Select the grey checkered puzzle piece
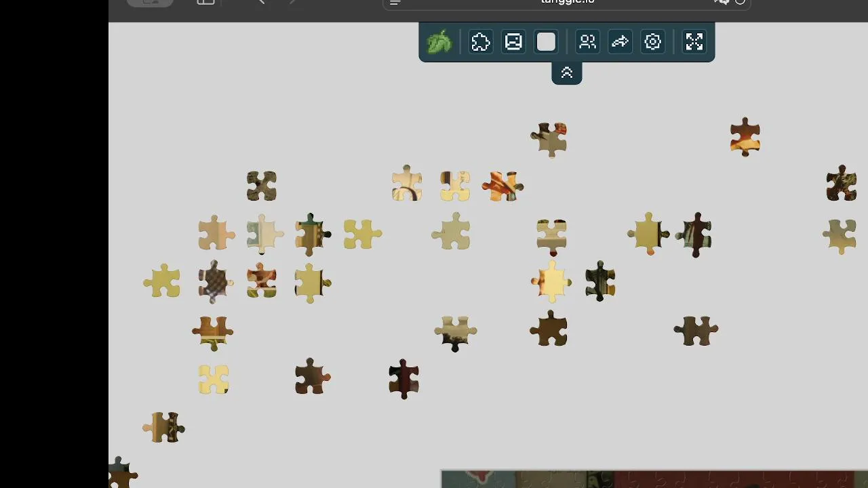Screen dimensions: 868x488 tap(215, 281)
